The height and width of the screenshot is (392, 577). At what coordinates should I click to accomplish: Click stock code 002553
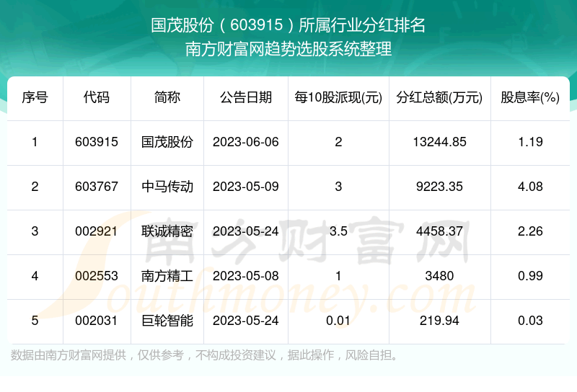click(97, 276)
